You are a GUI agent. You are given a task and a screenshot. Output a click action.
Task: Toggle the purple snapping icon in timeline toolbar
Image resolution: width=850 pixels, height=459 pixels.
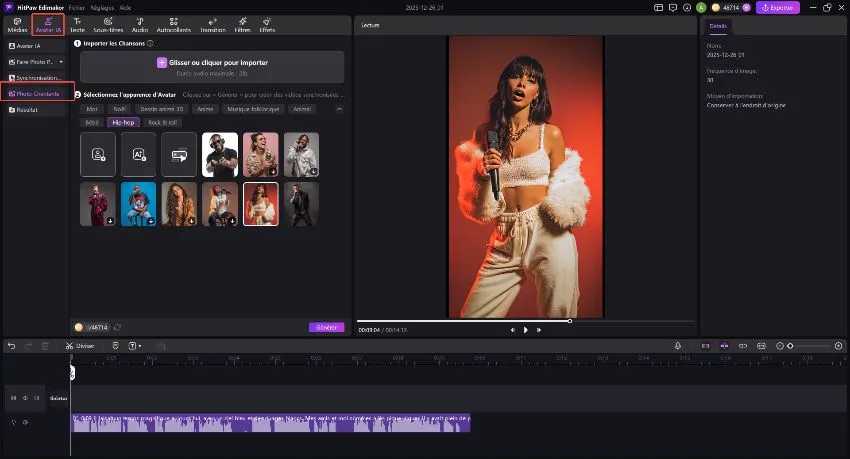click(724, 346)
